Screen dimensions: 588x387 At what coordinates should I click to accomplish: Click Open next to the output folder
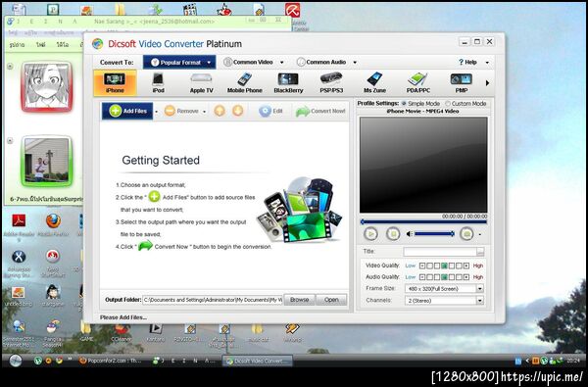(x=331, y=300)
